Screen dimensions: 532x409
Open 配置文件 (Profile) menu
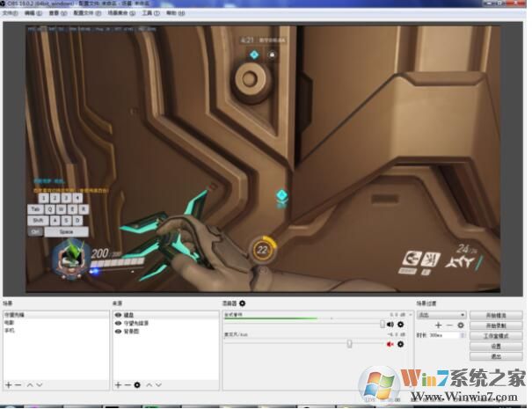point(87,13)
